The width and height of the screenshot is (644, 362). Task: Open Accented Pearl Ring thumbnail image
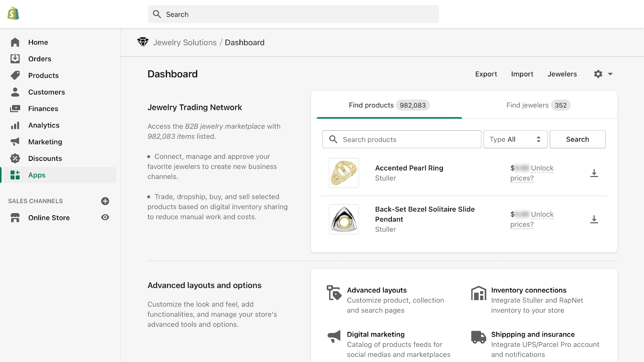344,173
